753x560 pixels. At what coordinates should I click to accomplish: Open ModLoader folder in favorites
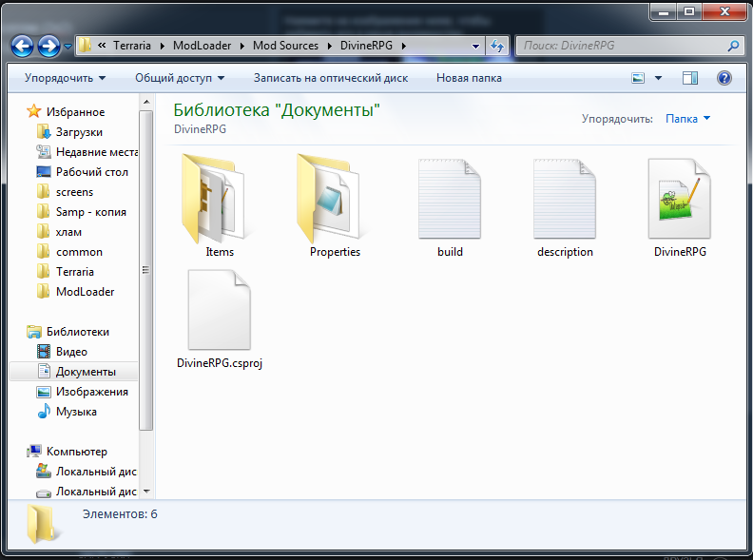tap(76, 292)
